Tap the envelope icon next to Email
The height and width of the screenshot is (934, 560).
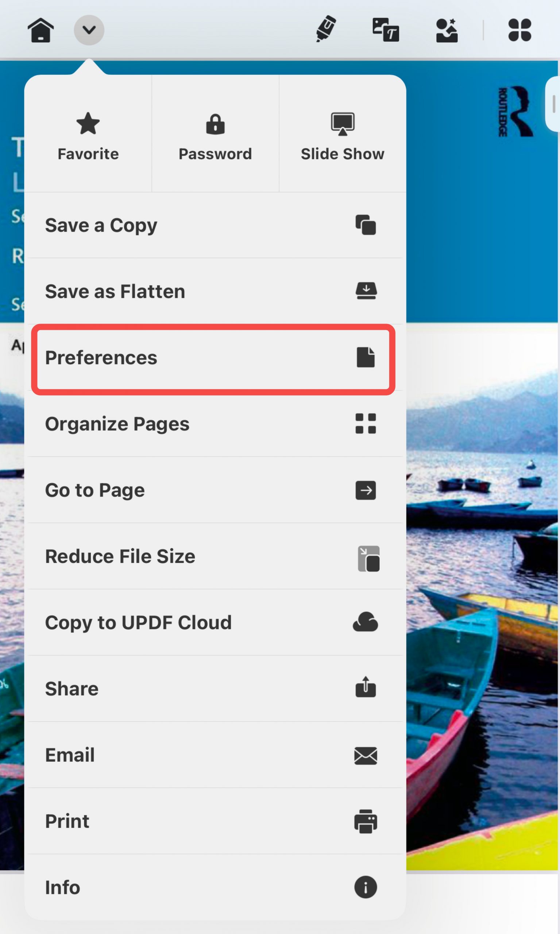[x=366, y=755]
